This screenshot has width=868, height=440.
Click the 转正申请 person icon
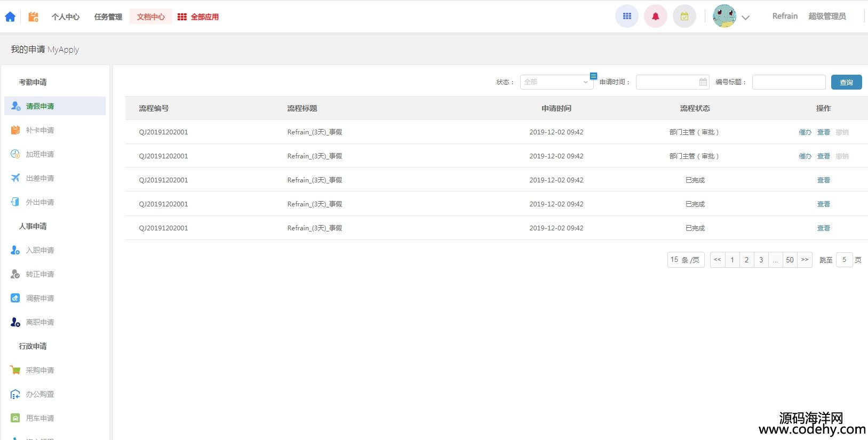[15, 274]
